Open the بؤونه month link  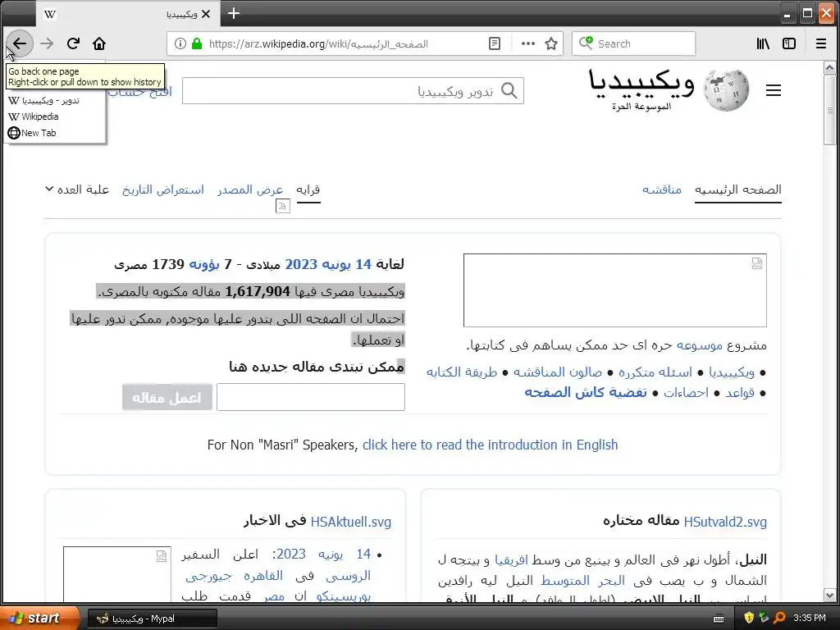click(204, 264)
